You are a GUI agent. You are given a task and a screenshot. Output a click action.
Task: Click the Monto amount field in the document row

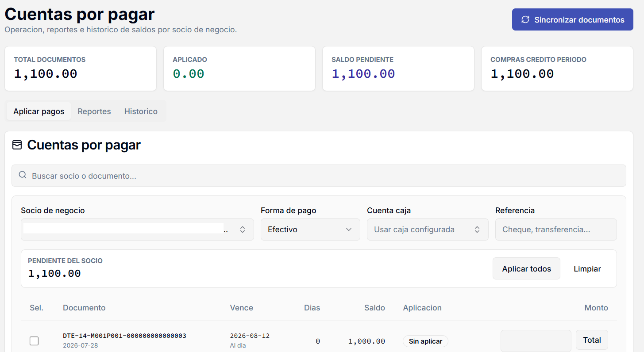click(536, 341)
